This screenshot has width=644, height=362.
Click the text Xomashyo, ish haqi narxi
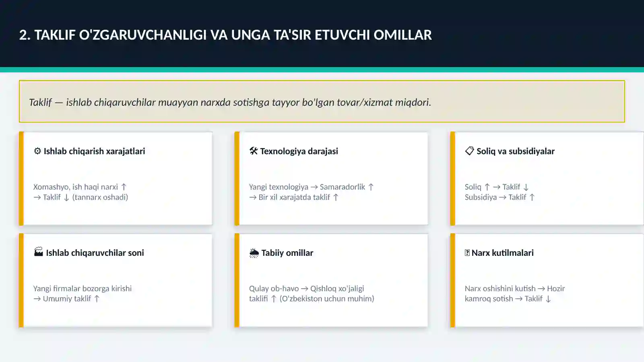pos(76,187)
